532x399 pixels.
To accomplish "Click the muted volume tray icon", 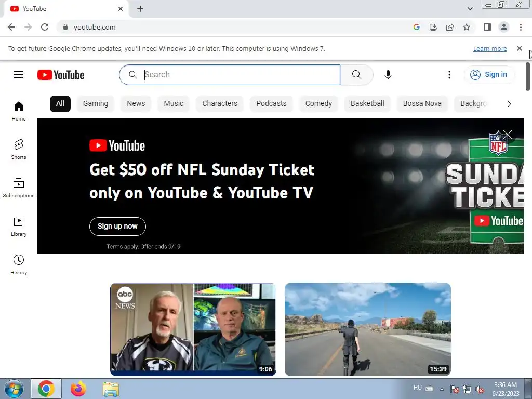I will 480,389.
